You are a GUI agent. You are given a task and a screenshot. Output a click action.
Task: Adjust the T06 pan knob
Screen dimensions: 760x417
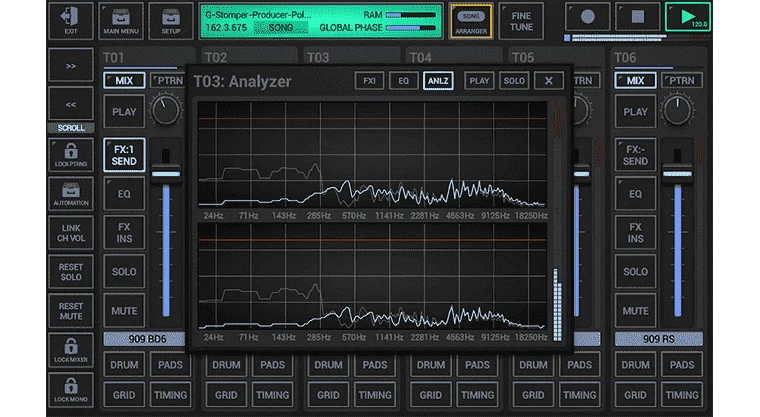point(677,110)
